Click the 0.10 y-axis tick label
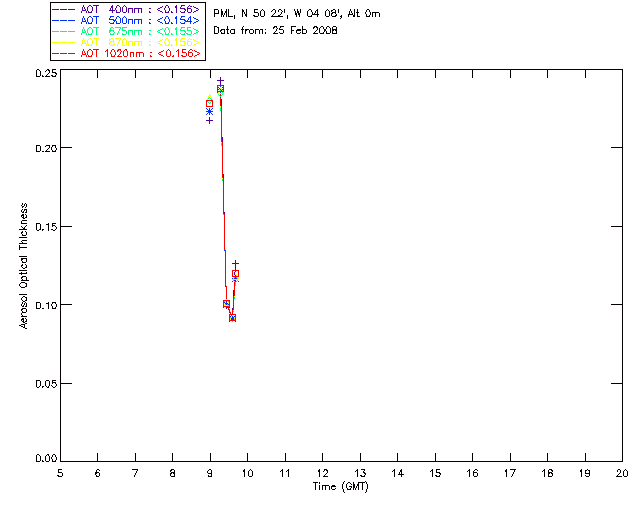The height and width of the screenshot is (512, 640). (x=46, y=305)
